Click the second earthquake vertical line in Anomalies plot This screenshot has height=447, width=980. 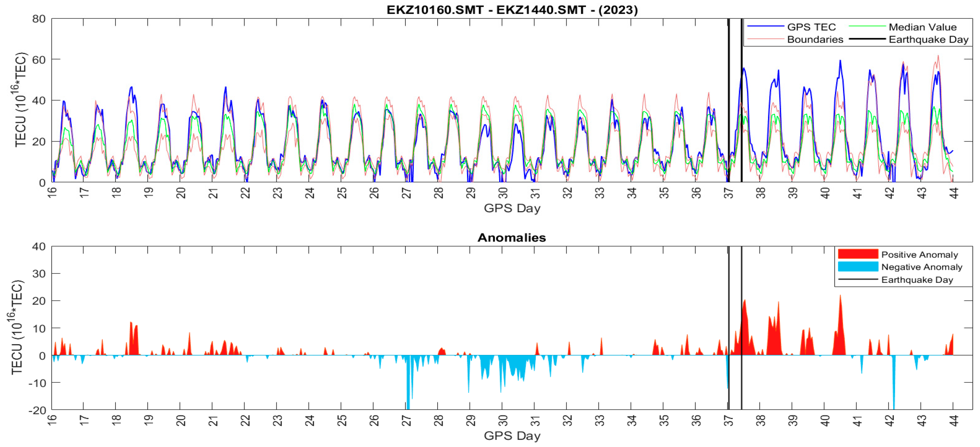point(741,328)
